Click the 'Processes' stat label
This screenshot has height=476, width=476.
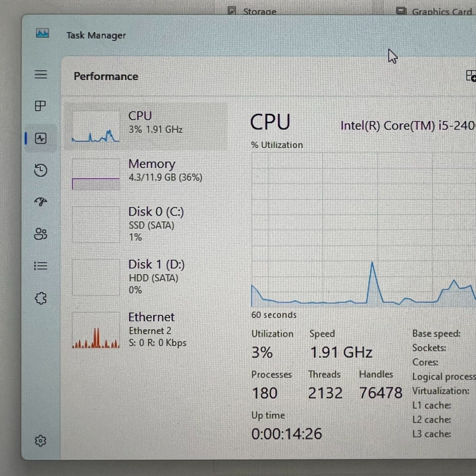(x=272, y=375)
